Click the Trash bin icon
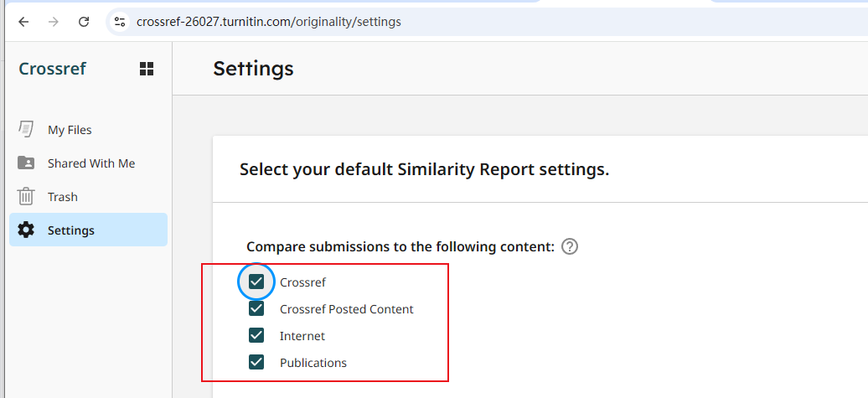This screenshot has height=398, width=868. pos(25,197)
